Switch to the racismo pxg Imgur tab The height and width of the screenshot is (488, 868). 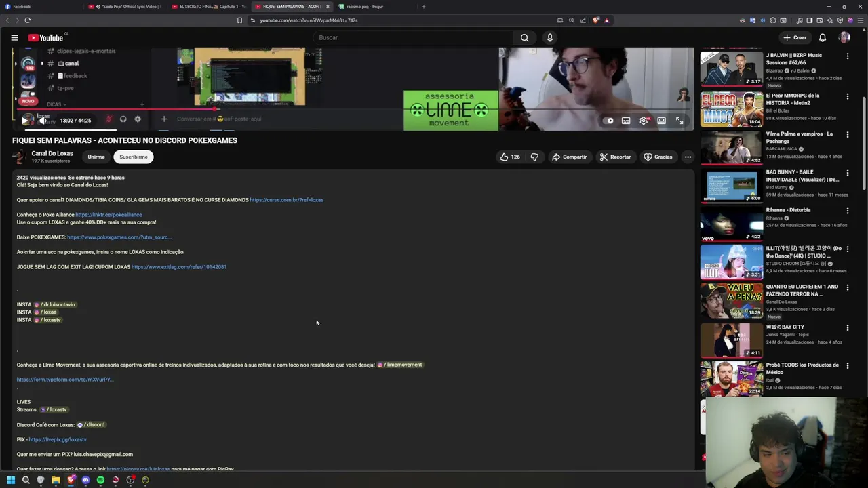point(375,7)
